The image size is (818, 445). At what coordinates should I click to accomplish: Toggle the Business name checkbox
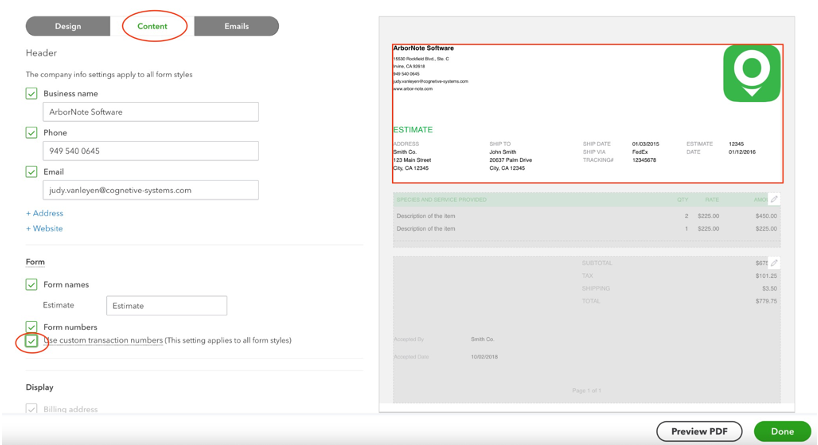click(x=31, y=93)
